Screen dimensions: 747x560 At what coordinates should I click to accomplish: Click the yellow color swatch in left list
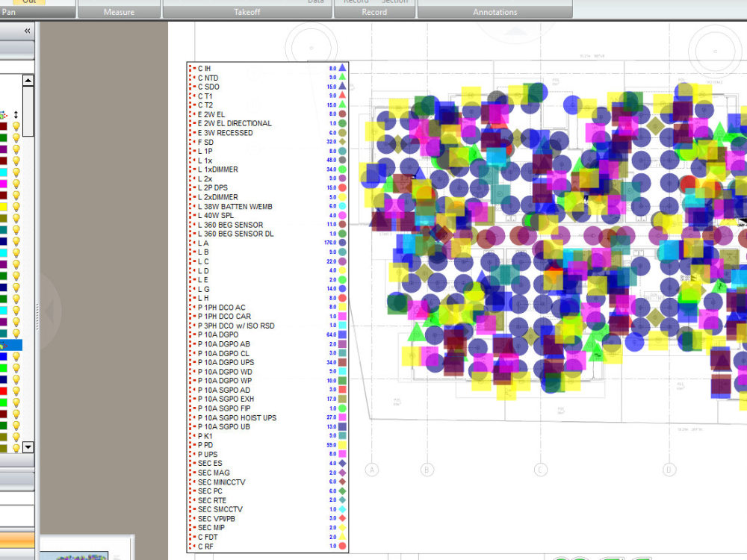tap(3, 207)
